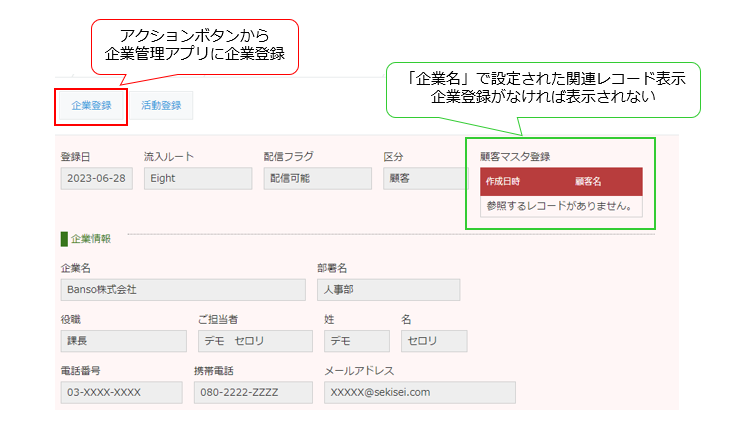Select the 姓 field showing デモ

pyautogui.click(x=356, y=341)
